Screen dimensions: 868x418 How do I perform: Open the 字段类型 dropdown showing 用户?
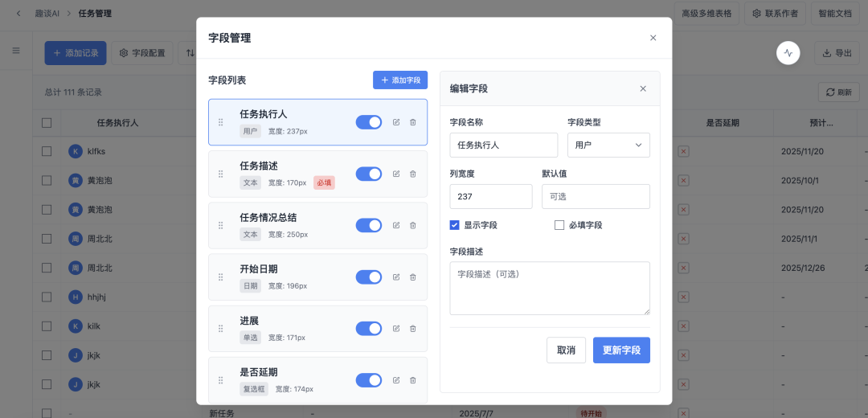point(609,145)
